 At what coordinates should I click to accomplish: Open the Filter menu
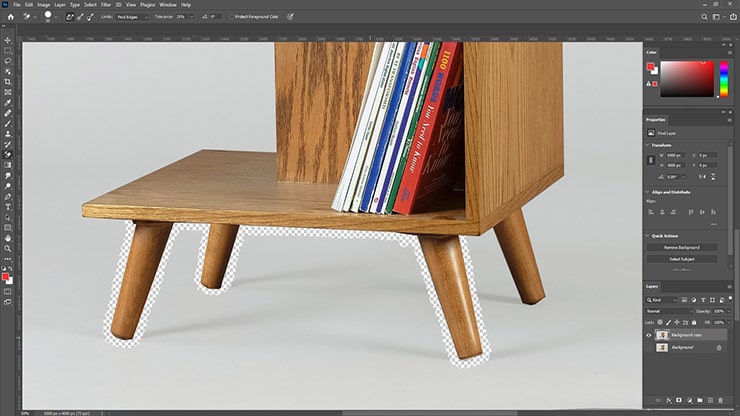tap(105, 5)
